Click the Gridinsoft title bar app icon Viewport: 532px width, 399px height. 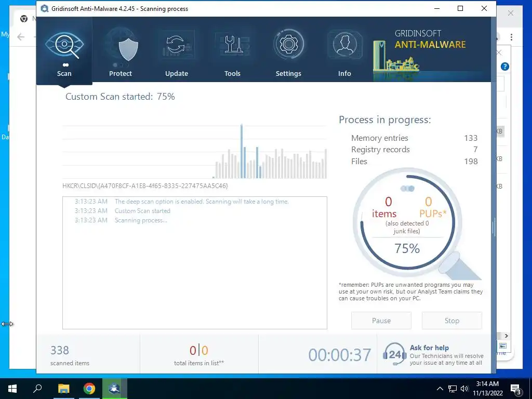pyautogui.click(x=45, y=8)
